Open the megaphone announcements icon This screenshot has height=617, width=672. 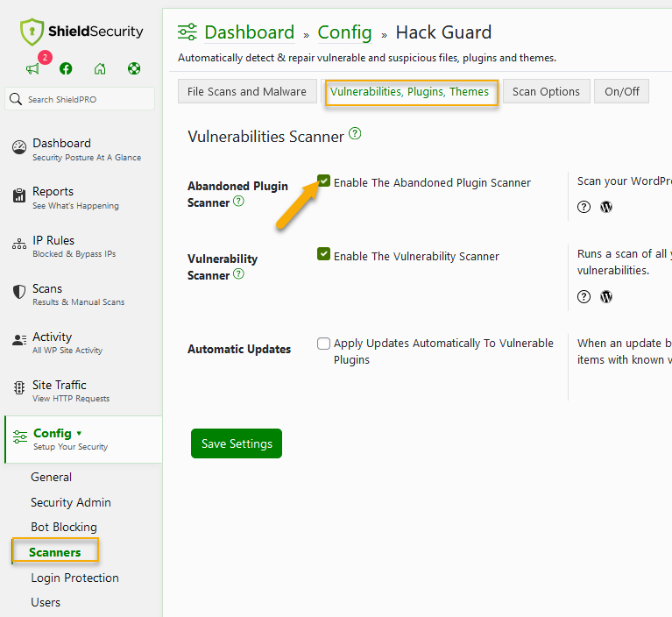tap(32, 68)
